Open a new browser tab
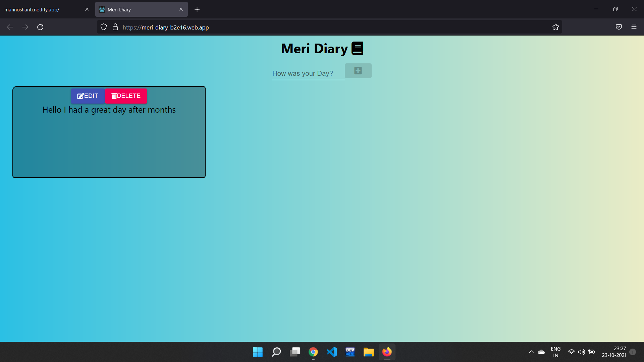Image resolution: width=644 pixels, height=362 pixels. [197, 9]
